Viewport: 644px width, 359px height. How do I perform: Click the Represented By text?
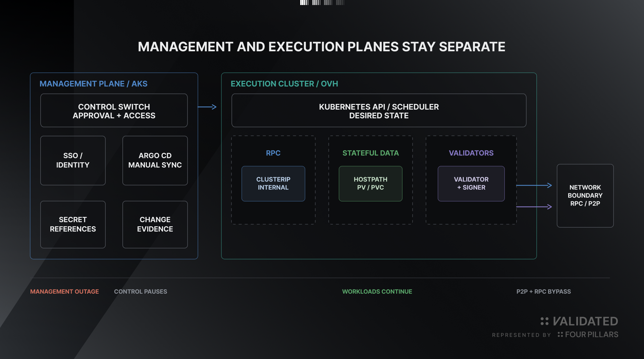click(522, 335)
